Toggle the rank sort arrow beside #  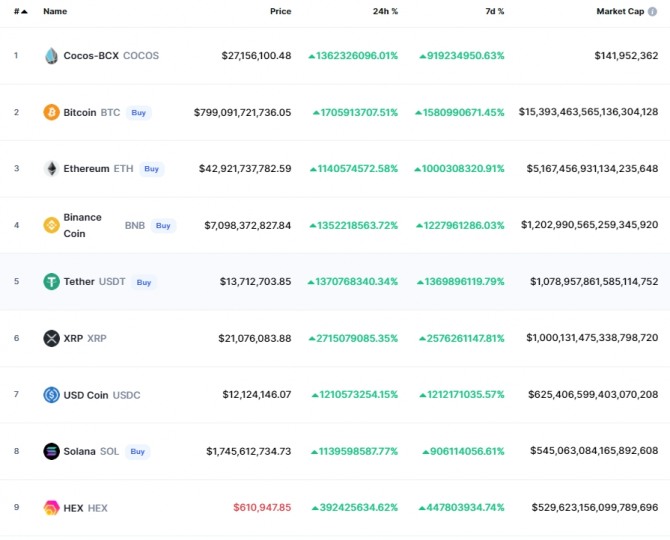[24, 12]
